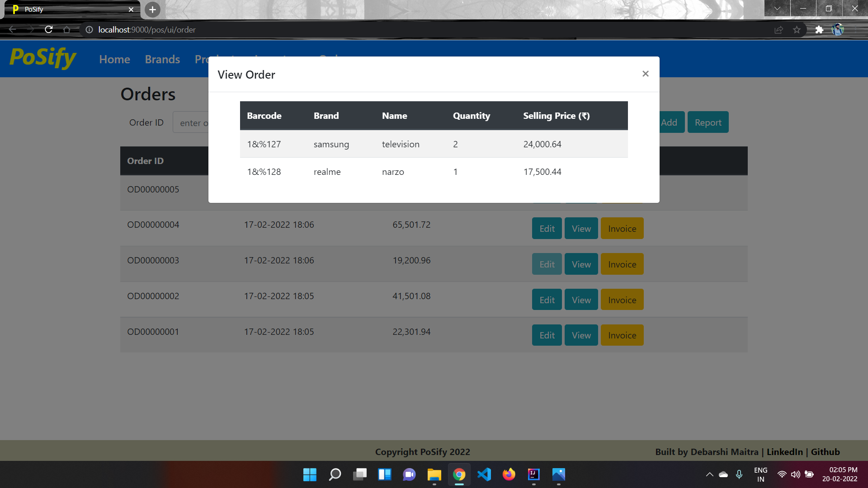Open the browser extensions puzzle icon

[819, 30]
